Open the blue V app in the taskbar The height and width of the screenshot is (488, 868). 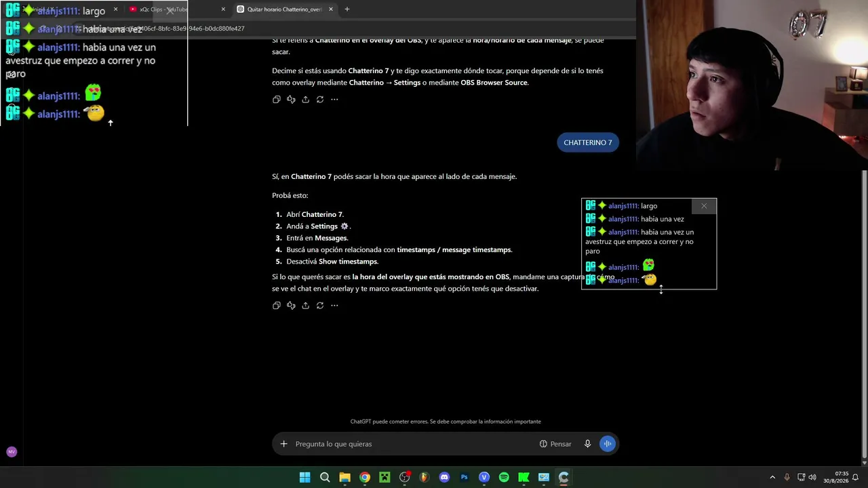click(484, 477)
